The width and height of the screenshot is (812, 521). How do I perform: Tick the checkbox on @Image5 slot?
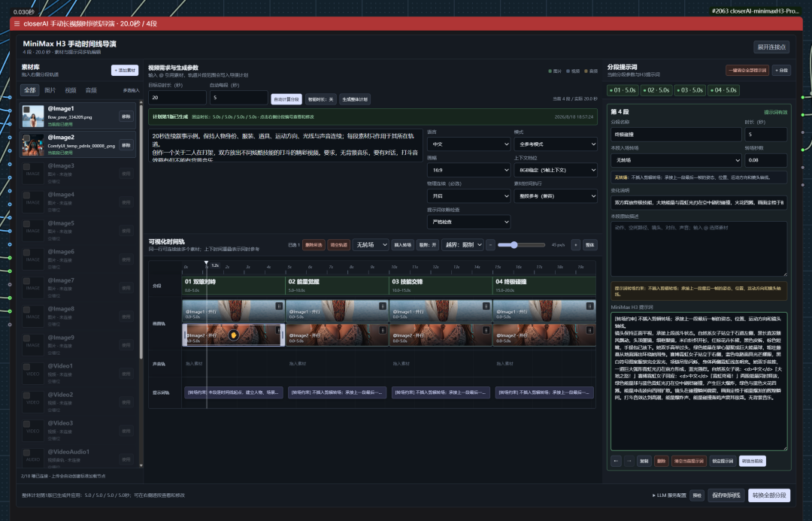click(26, 224)
